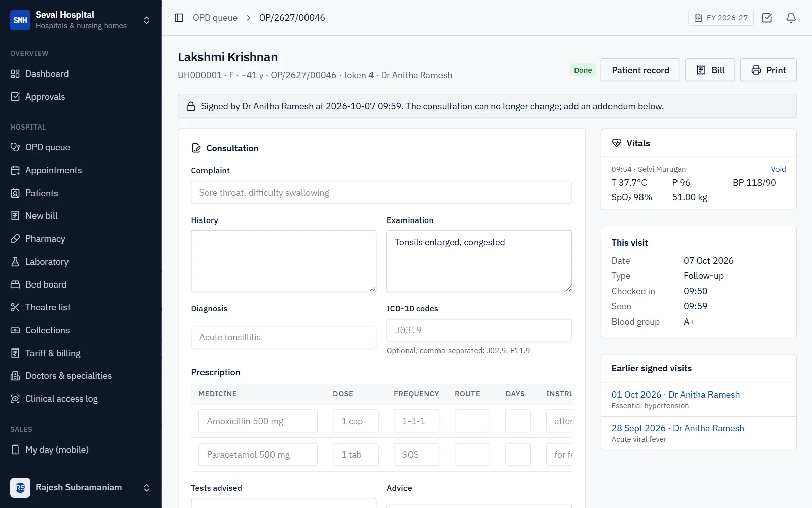The height and width of the screenshot is (508, 812).
Task: Click the Done status badge
Action: 583,70
